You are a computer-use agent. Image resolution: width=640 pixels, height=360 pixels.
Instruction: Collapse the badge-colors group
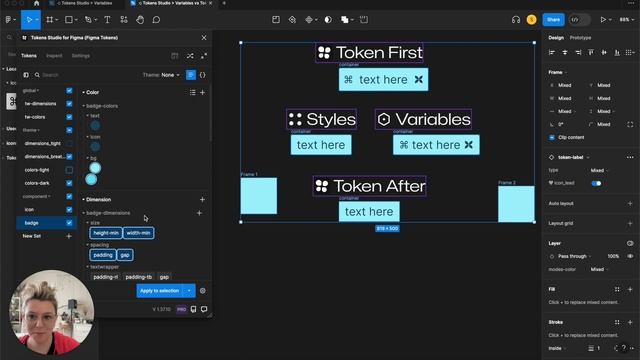(83, 106)
